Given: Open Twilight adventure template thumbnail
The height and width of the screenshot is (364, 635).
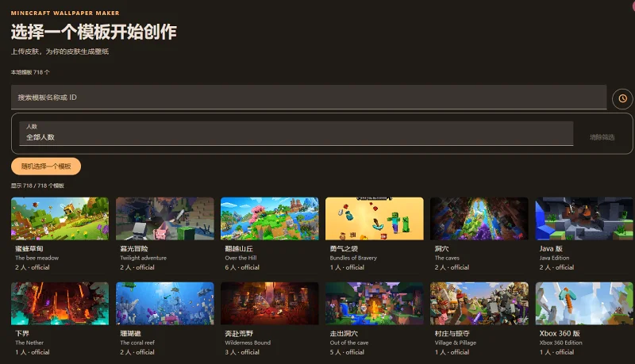Looking at the screenshot, I should pyautogui.click(x=165, y=218).
